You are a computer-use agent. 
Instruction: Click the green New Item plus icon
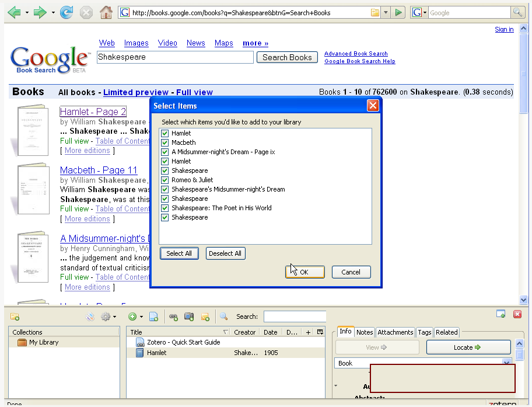133,316
